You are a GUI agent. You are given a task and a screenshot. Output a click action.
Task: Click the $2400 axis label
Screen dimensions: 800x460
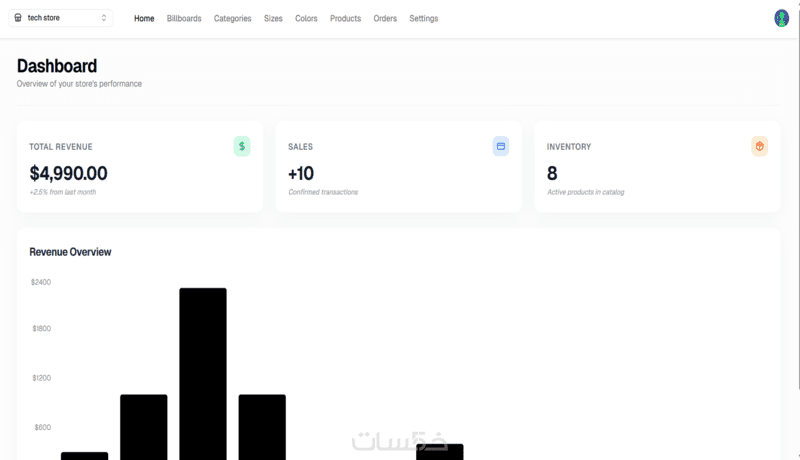(x=41, y=282)
